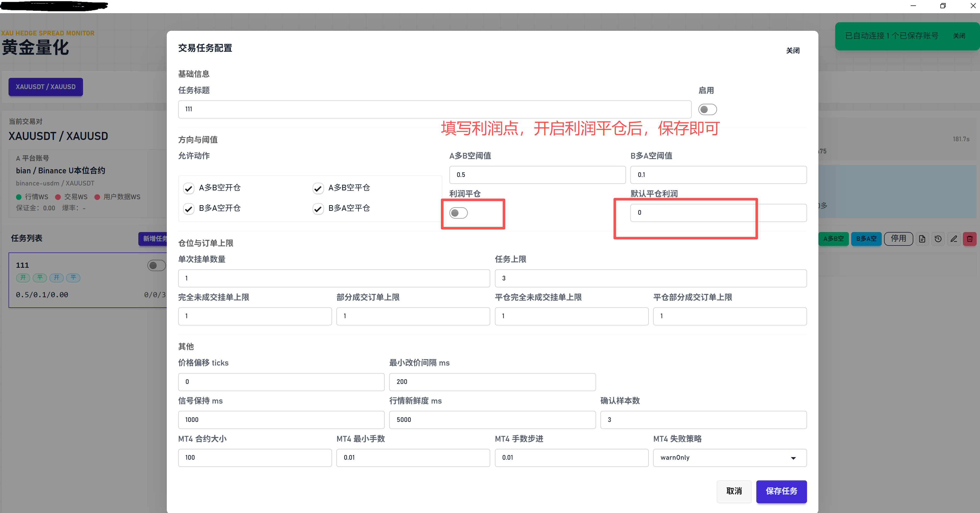Click the pencil edit icon
The width and height of the screenshot is (980, 513).
click(x=954, y=239)
